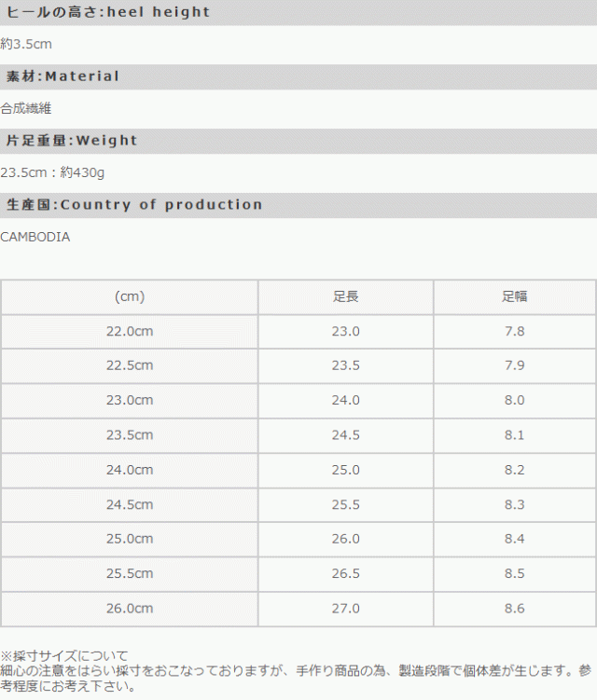Click the 生産国:Country of production header
Image resolution: width=597 pixels, height=700 pixels.
point(134,205)
